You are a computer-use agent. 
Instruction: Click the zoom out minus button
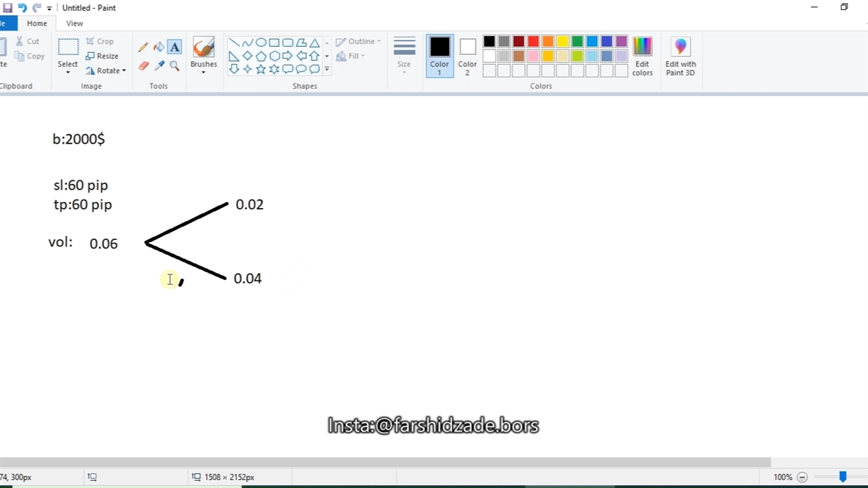click(x=802, y=477)
